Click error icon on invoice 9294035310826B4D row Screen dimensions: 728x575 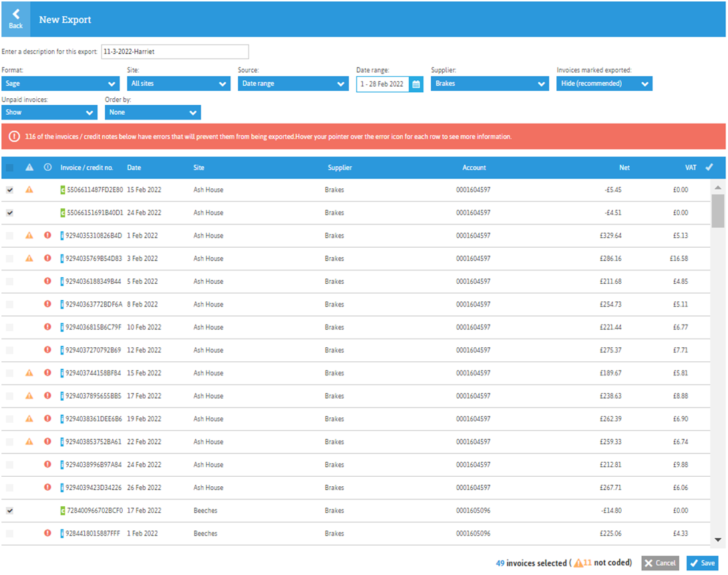coord(47,235)
